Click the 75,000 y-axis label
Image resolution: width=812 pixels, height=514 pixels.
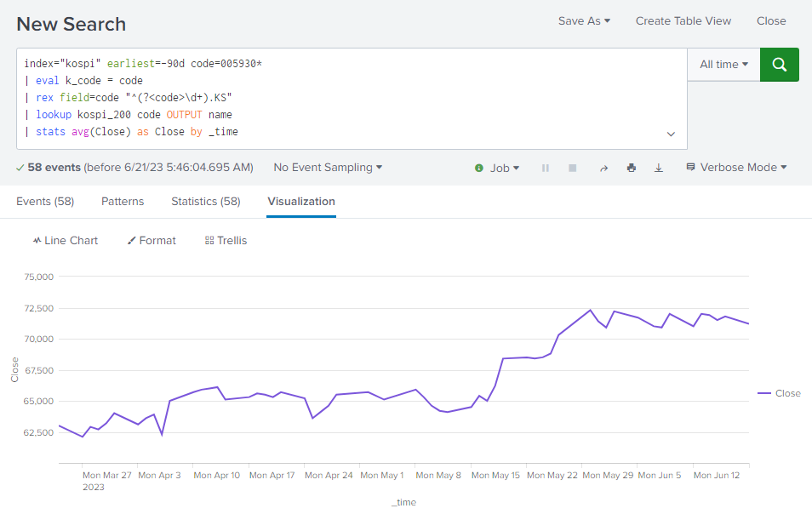39,277
